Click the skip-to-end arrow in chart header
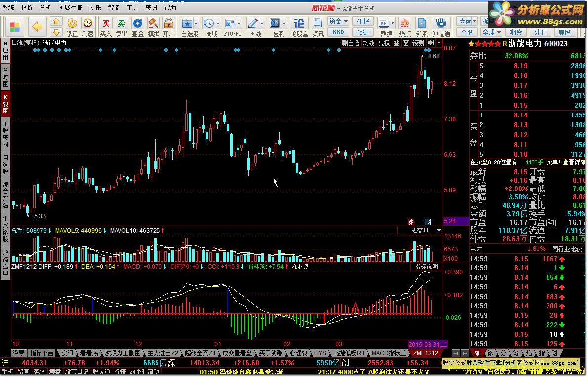Screen dimensions: 588x377 tap(431, 43)
